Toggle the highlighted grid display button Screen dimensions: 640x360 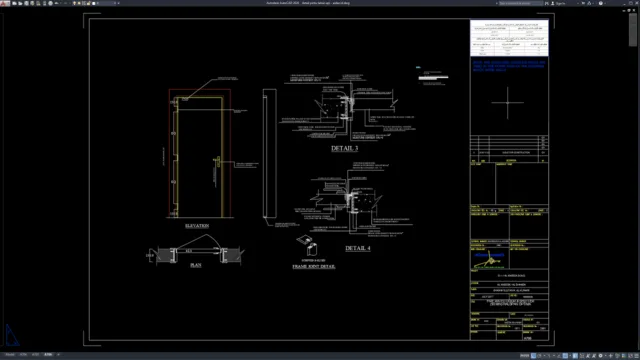(x=533, y=356)
